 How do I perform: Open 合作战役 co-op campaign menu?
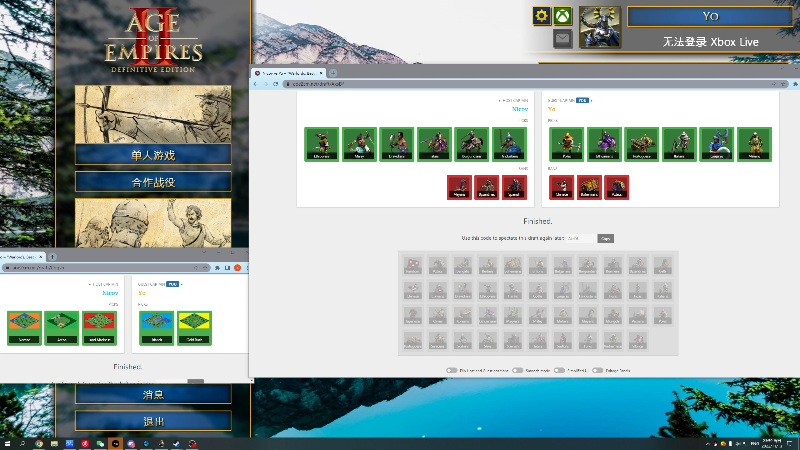click(153, 182)
